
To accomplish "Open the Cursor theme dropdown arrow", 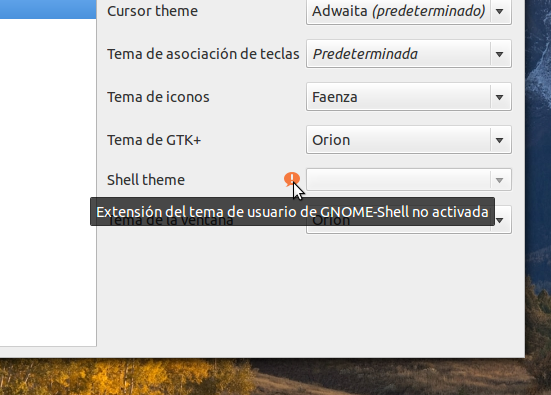I will pos(499,11).
